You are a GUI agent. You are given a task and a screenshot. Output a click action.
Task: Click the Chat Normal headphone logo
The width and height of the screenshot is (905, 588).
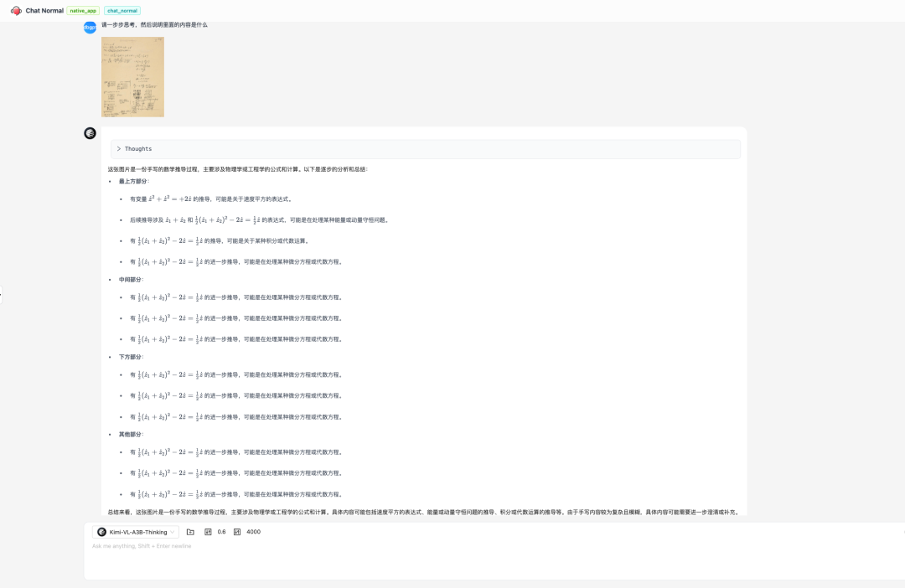tap(17, 11)
